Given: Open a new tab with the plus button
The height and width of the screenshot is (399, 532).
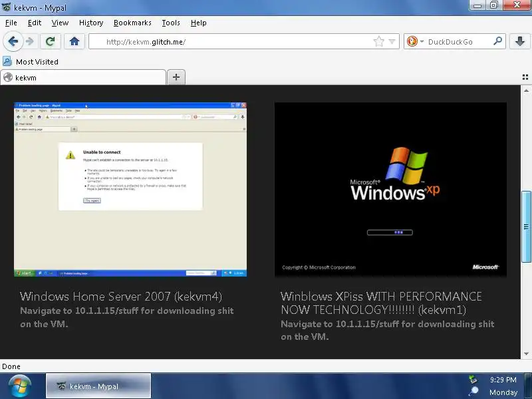Looking at the screenshot, I should (176, 77).
